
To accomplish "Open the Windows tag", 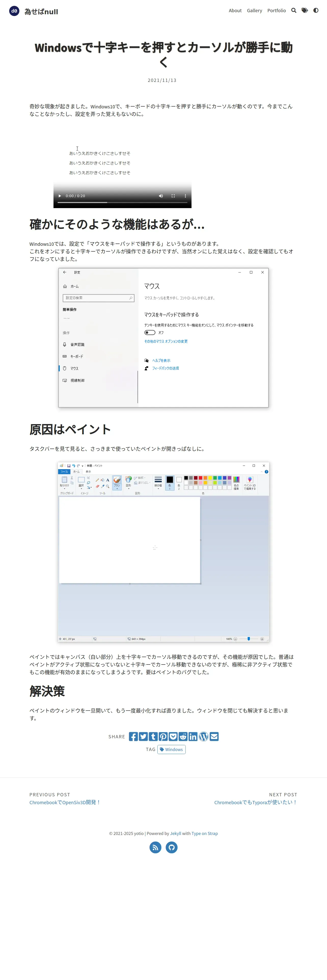I will (171, 750).
